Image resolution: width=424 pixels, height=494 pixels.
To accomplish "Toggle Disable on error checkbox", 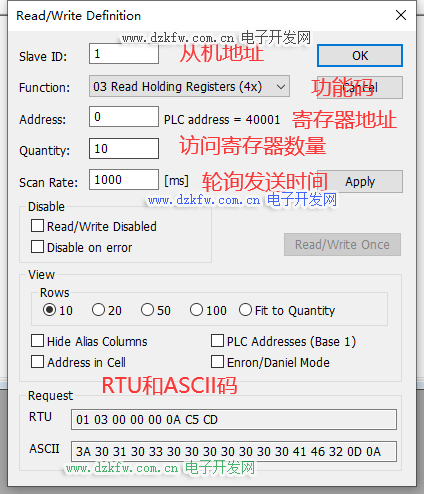I will (x=37, y=247).
